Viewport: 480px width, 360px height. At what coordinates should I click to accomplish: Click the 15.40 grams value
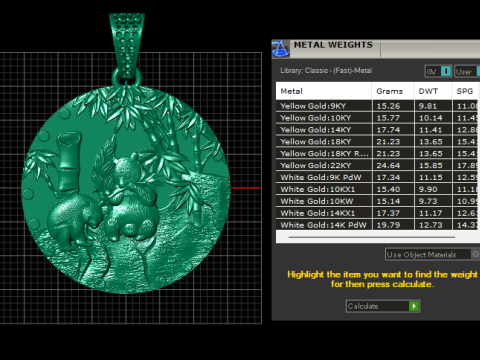(x=388, y=189)
